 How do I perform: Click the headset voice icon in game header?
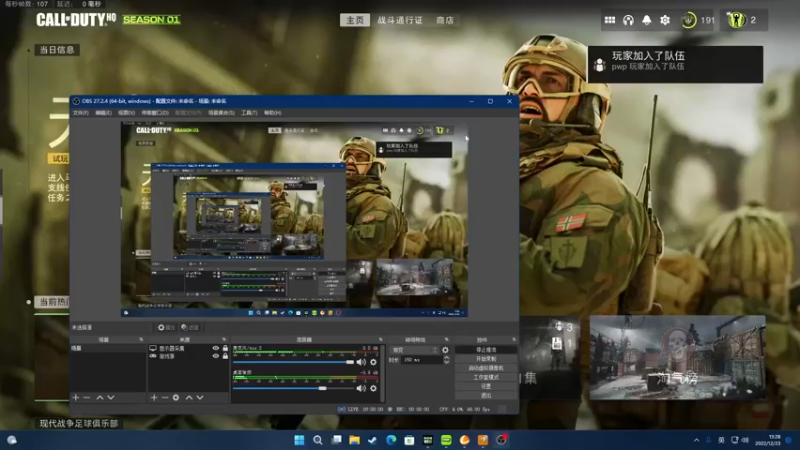(628, 20)
